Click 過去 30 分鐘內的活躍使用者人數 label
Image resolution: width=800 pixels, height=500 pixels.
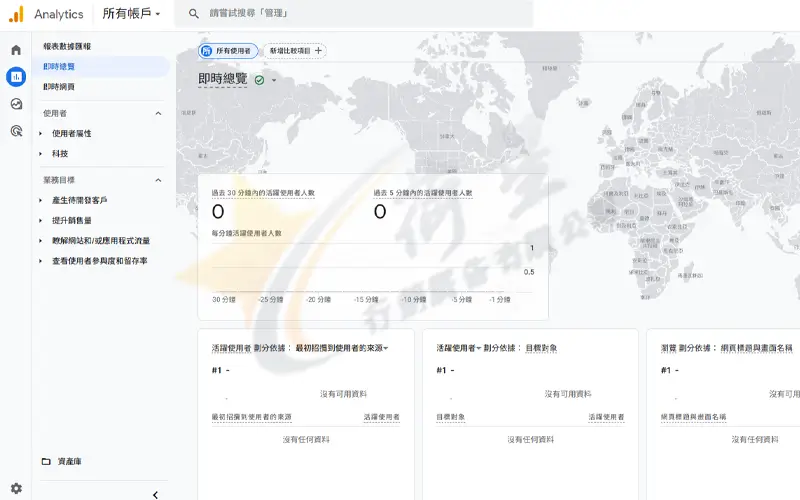[x=263, y=193]
